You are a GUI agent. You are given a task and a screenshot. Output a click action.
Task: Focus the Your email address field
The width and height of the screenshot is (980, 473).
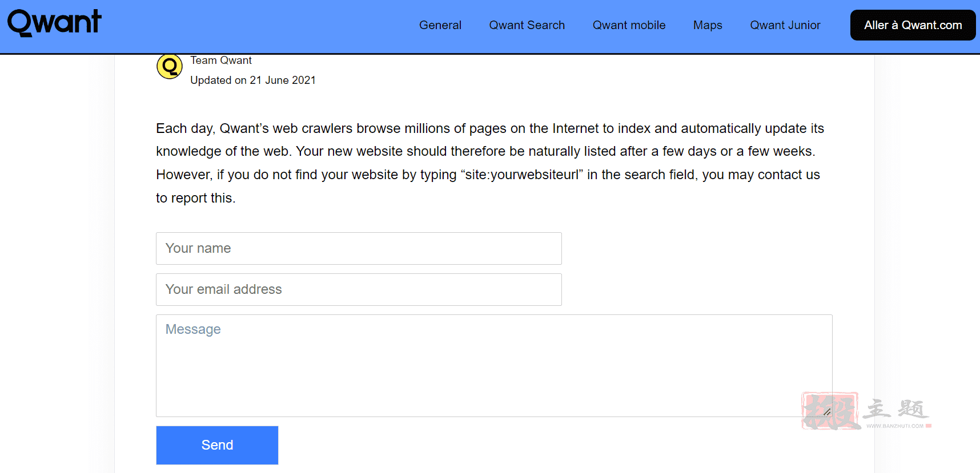(359, 289)
